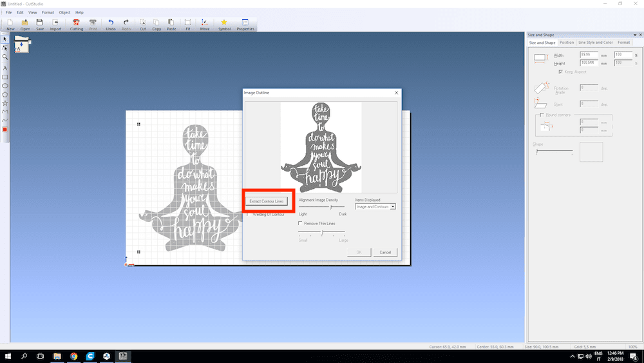The image size is (644, 363).
Task: Click the Cut toolbar icon
Action: [142, 25]
